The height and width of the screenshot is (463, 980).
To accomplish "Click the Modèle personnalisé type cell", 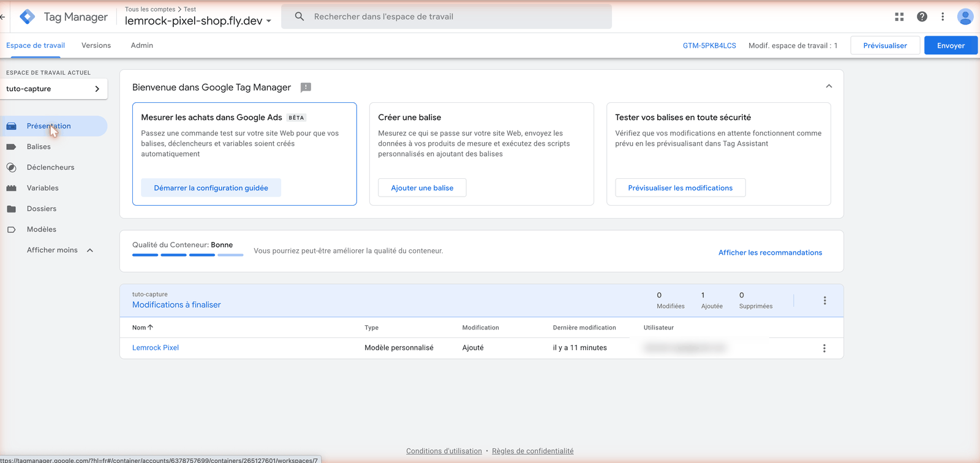I will pyautogui.click(x=399, y=348).
